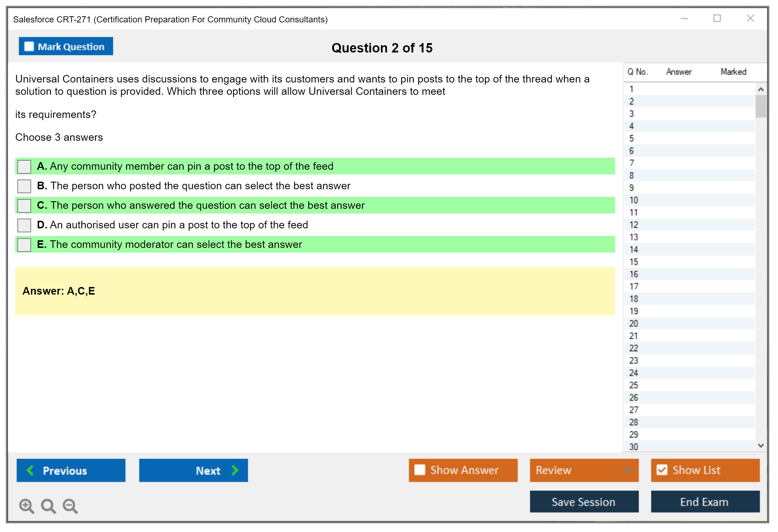Toggle the Show Answer checkbox

[420, 470]
